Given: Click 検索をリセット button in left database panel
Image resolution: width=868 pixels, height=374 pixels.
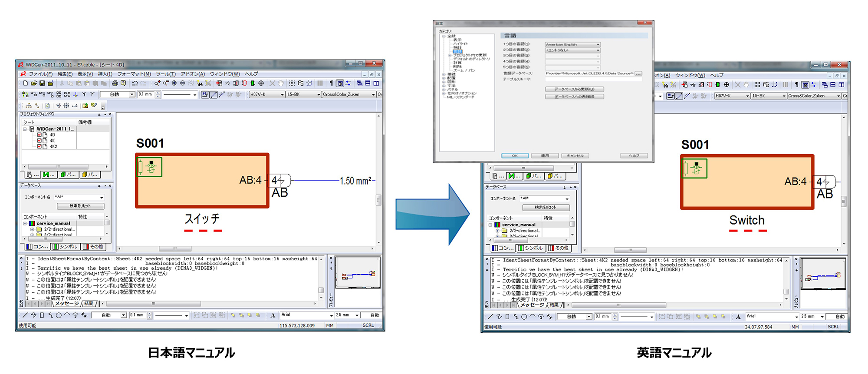Looking at the screenshot, I should point(80,206).
